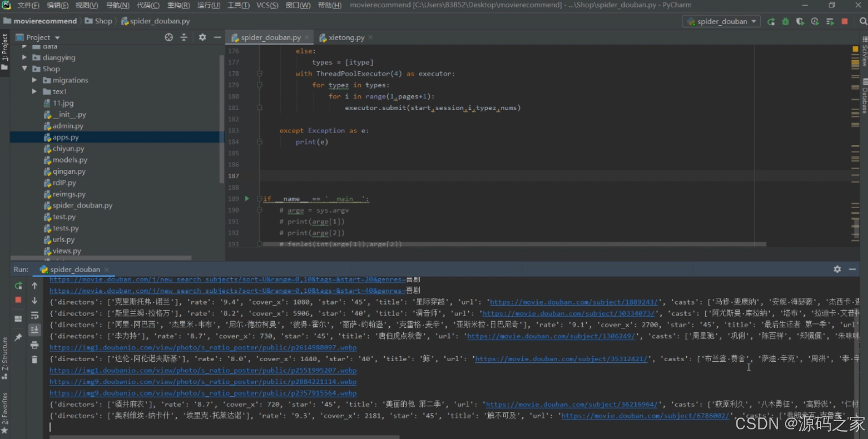This screenshot has height=439, width=868.
Task: Rerun spider_douban from the top toolbar
Action: (771, 21)
